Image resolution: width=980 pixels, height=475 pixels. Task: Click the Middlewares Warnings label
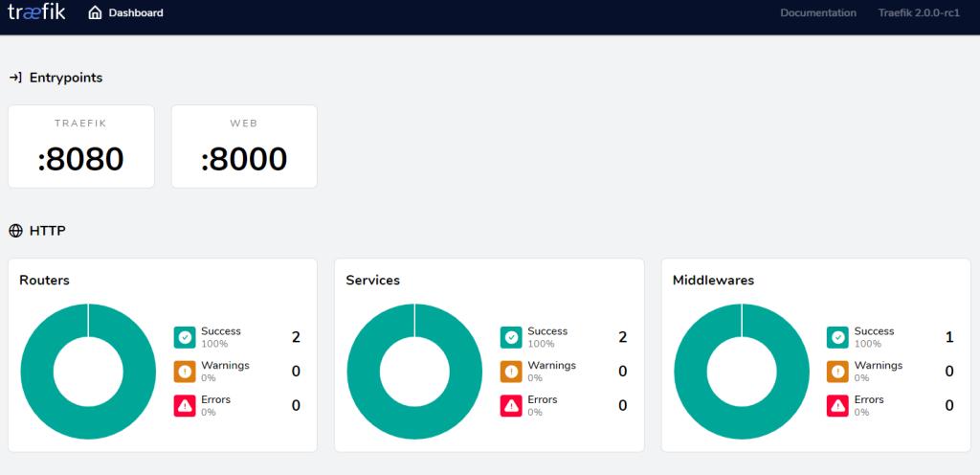tap(879, 366)
